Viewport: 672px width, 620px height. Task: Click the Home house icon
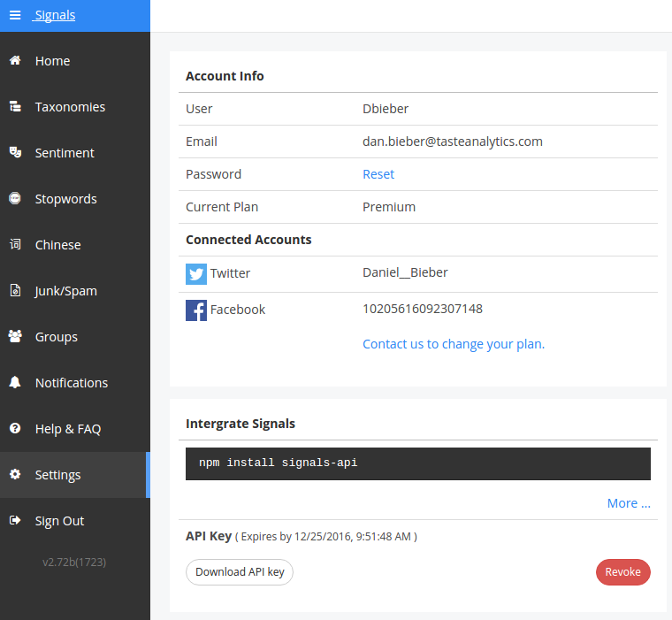[x=15, y=60]
